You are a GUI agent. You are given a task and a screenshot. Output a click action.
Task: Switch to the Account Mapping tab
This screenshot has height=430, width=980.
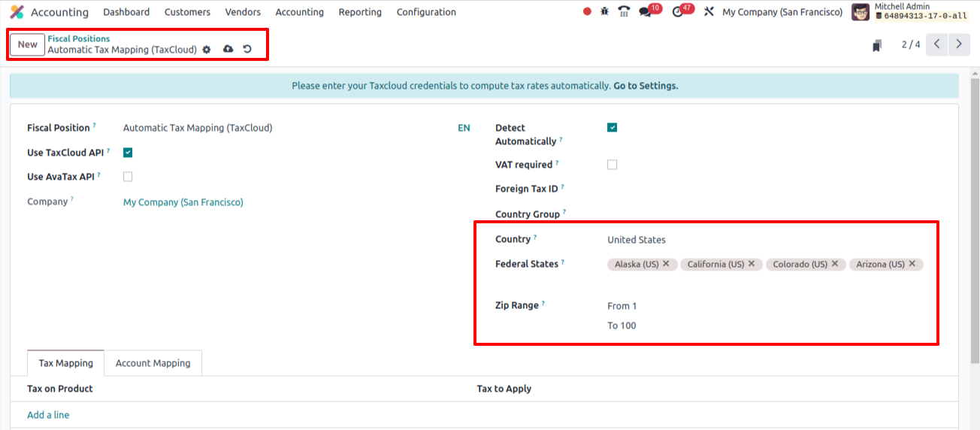click(x=153, y=363)
